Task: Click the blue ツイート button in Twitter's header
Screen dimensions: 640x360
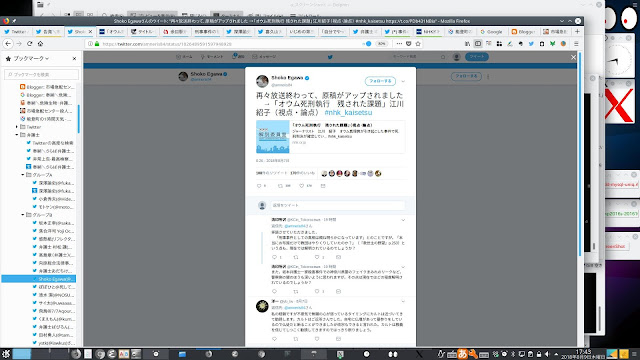Action: pyautogui.click(x=477, y=57)
